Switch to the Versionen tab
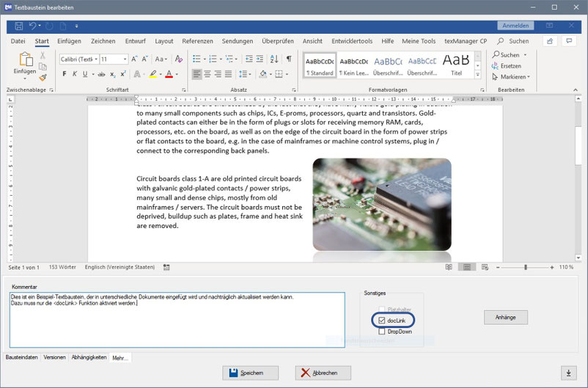The height and width of the screenshot is (388, 588). click(54, 358)
